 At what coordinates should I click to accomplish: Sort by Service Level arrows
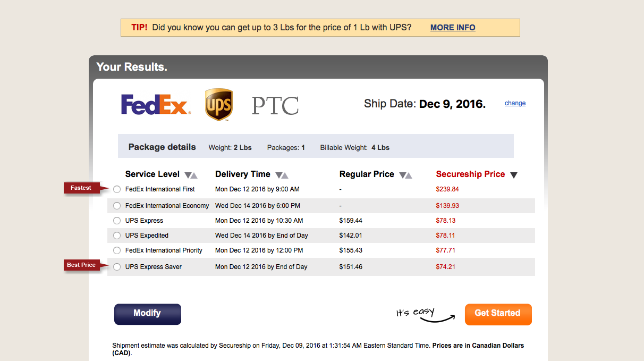(x=191, y=175)
